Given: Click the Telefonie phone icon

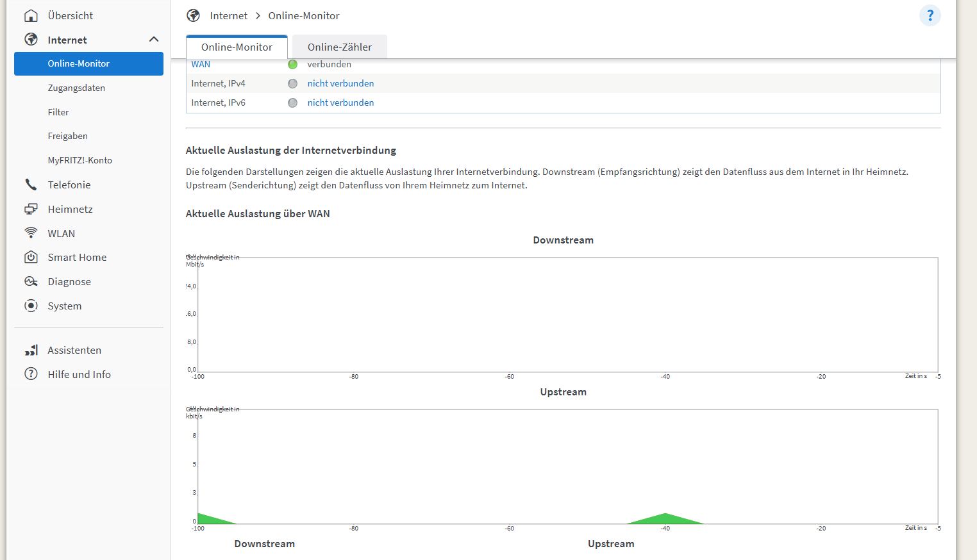Looking at the screenshot, I should (31, 185).
